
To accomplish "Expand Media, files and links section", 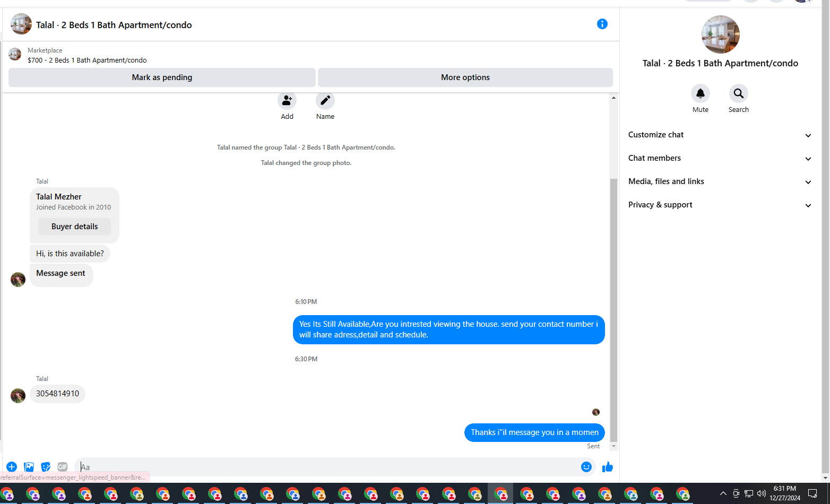I will [720, 181].
